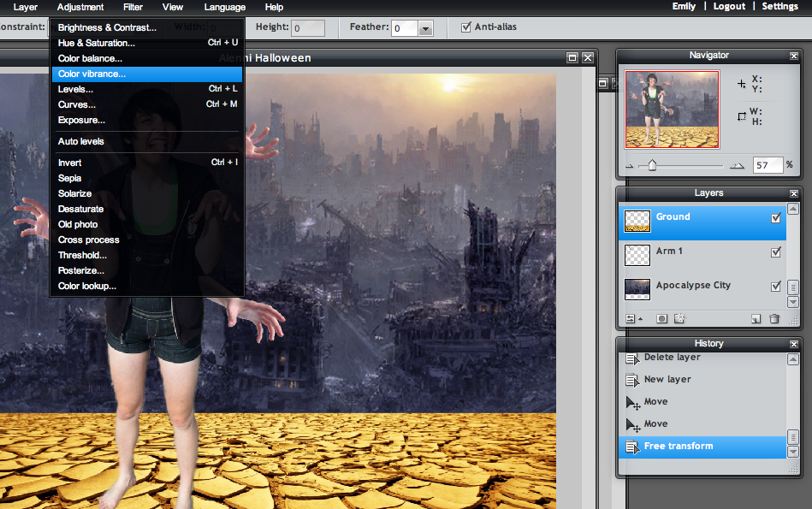812x509 pixels.
Task: Toggle layer settings icon in Layers panel
Action: 631,319
